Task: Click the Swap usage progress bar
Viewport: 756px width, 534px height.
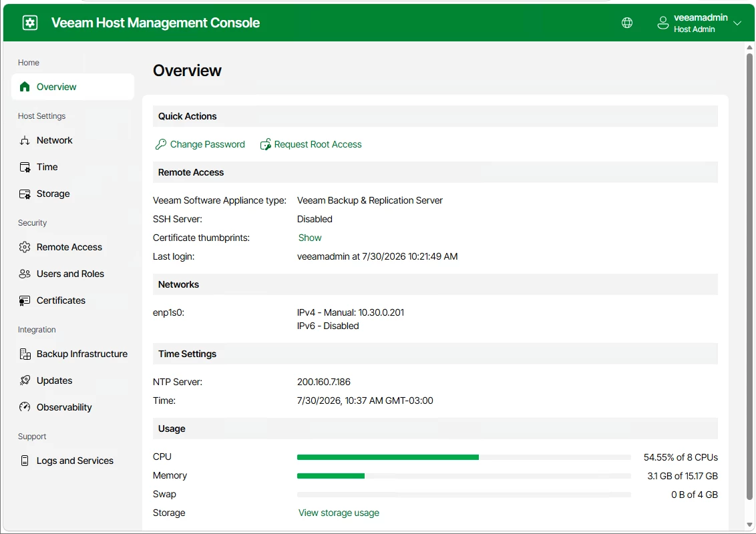Action: pos(464,495)
